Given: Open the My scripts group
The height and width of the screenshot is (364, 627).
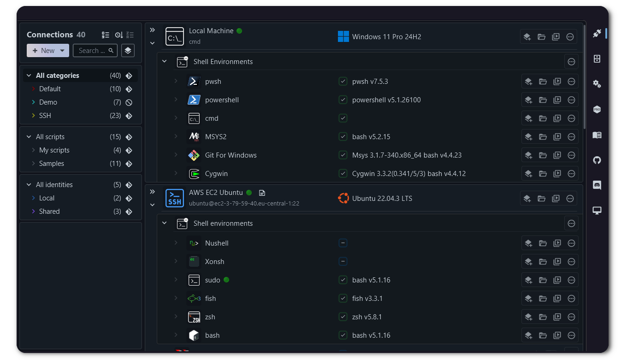Looking at the screenshot, I should pyautogui.click(x=54, y=150).
